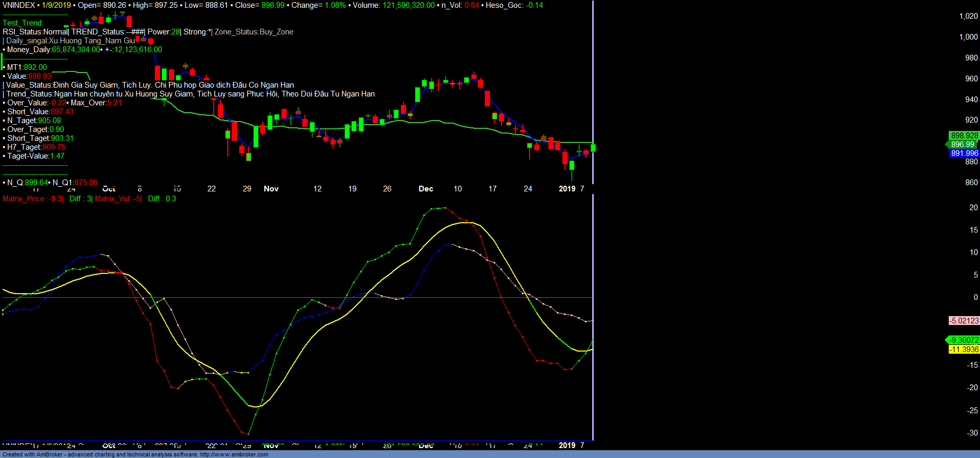Select the Money_Daily value line

point(83,50)
